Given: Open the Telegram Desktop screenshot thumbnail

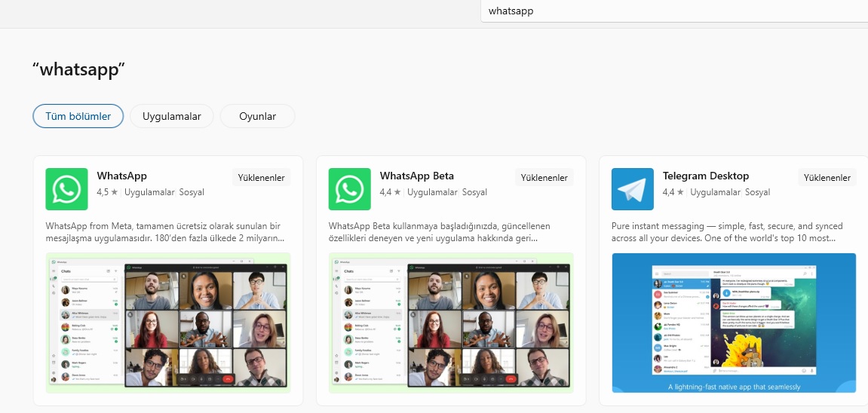Looking at the screenshot, I should 734,323.
